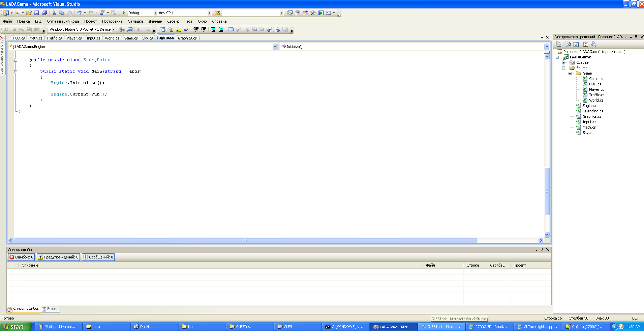Click the Save icon in the toolbar
The width and height of the screenshot is (644, 331).
point(37,13)
